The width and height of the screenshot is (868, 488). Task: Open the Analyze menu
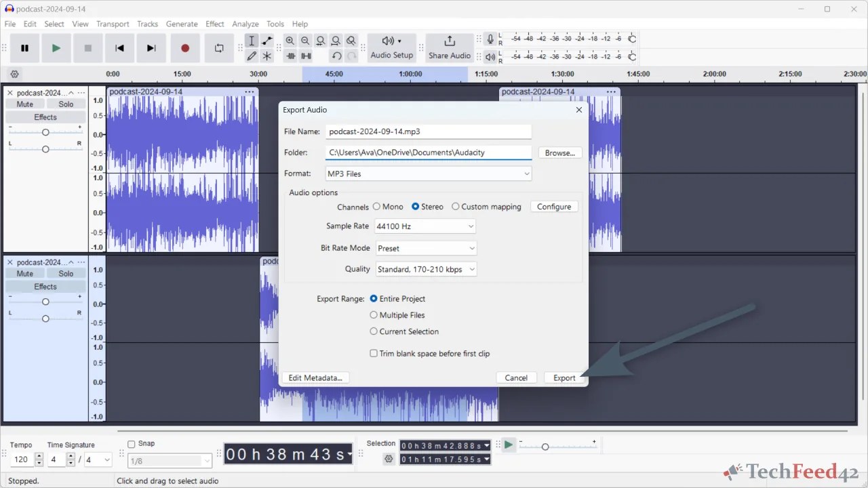245,24
